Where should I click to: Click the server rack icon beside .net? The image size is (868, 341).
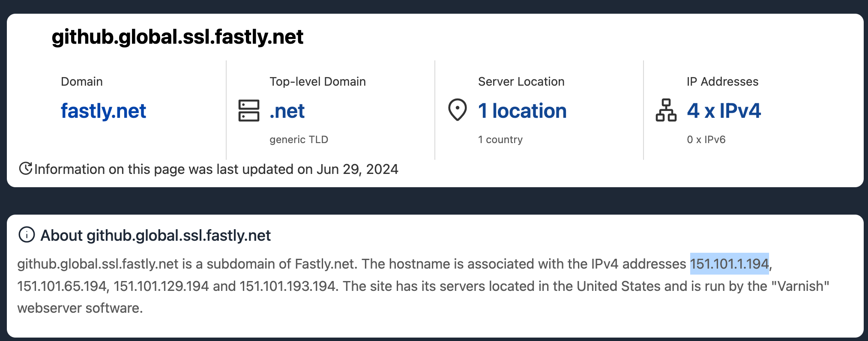(x=248, y=111)
